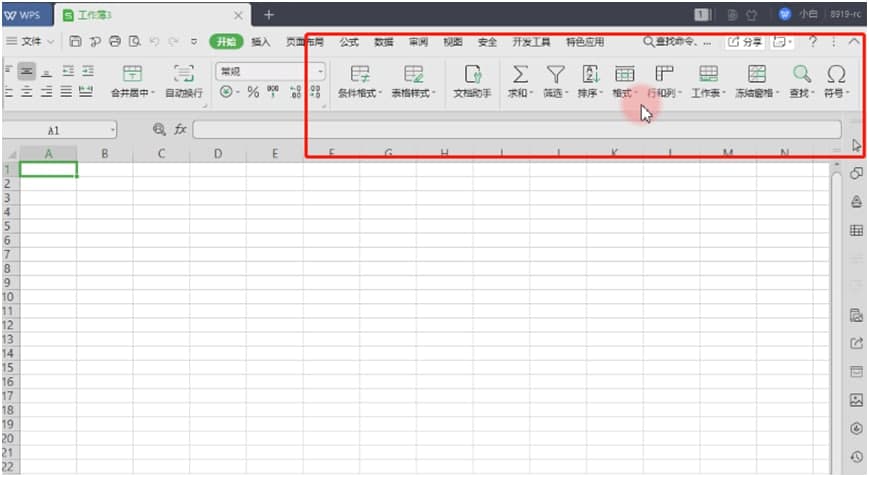Click the 查找命令 search command box
This screenshot has width=869, height=477.
point(677,42)
